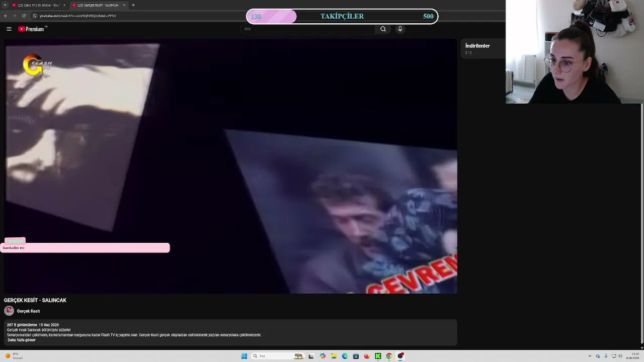Click the YouTube search magnifier button
Image resolution: width=644 pixels, height=362 pixels.
(x=383, y=29)
